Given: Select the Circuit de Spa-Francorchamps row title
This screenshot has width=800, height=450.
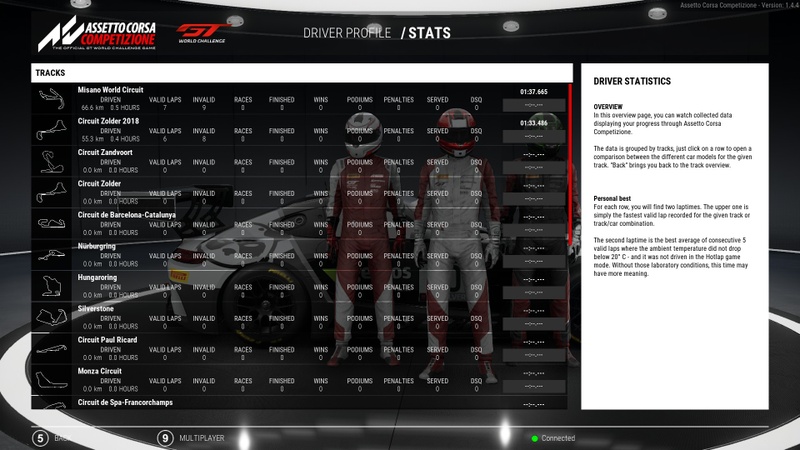Looking at the screenshot, I should [x=125, y=403].
